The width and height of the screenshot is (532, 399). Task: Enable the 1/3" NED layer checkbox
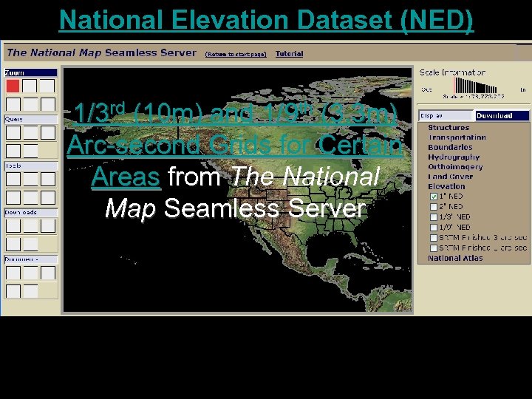click(433, 217)
